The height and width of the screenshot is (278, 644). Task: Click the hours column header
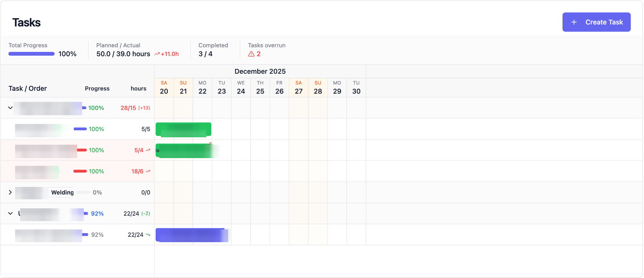(139, 88)
